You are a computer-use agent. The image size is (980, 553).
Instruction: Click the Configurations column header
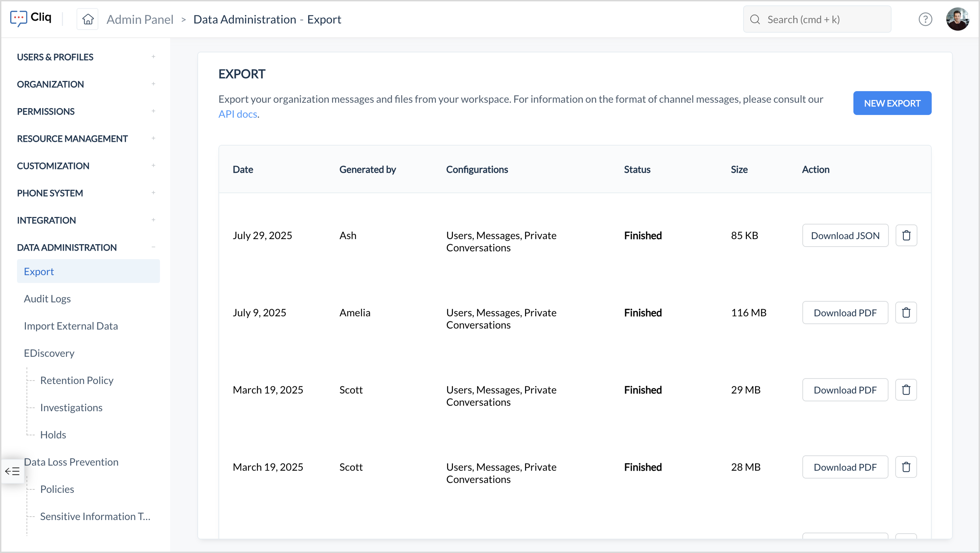point(477,169)
